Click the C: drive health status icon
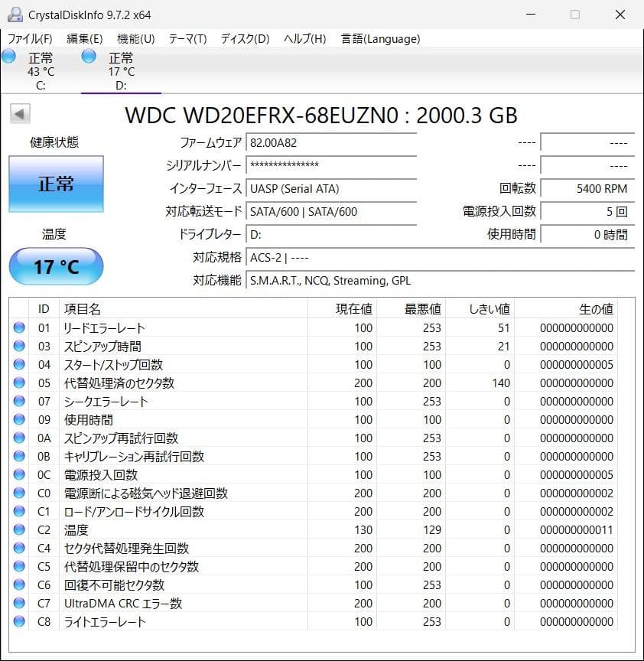This screenshot has height=661, width=644. click(x=8, y=56)
